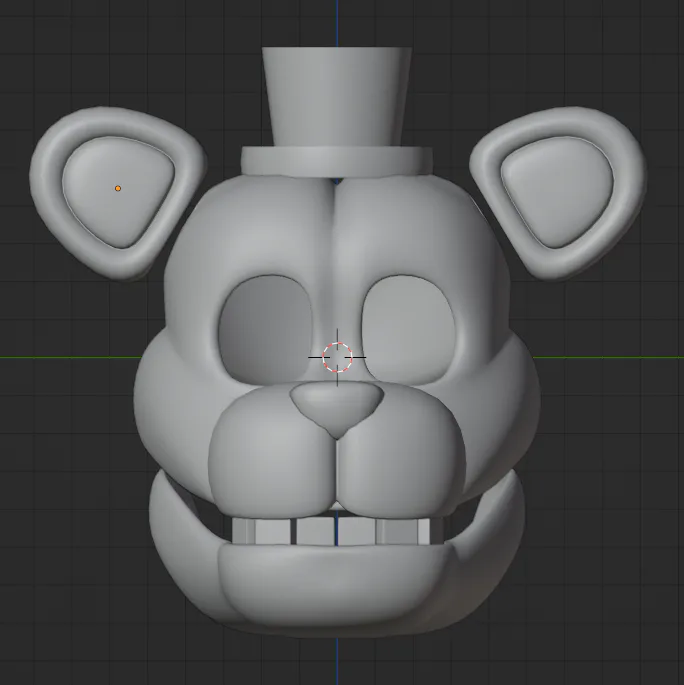Image resolution: width=684 pixels, height=685 pixels.
Task: Click the darker shaded eye socket
Action: coord(266,329)
